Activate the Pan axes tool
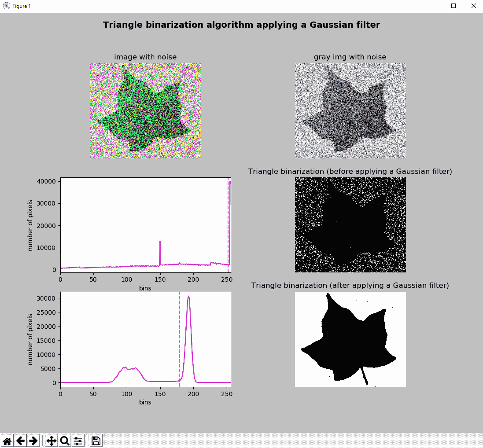Screen dimensions: 483x448 [x=52, y=441]
